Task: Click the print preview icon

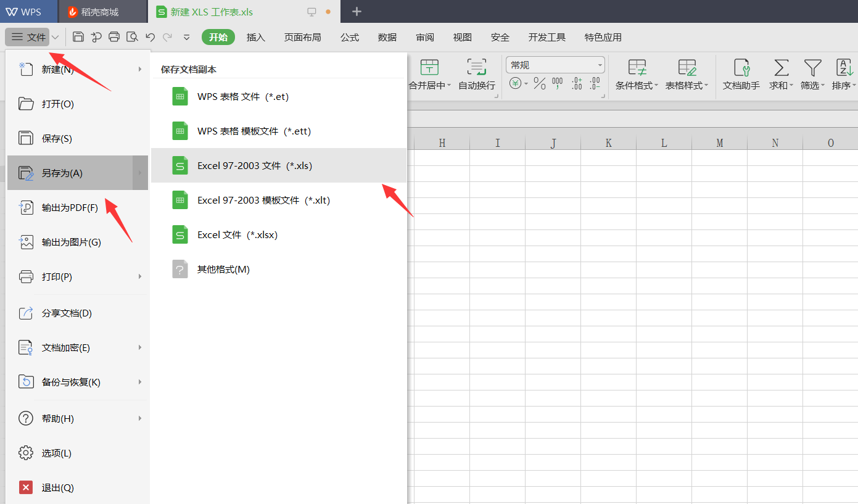Action: point(132,37)
